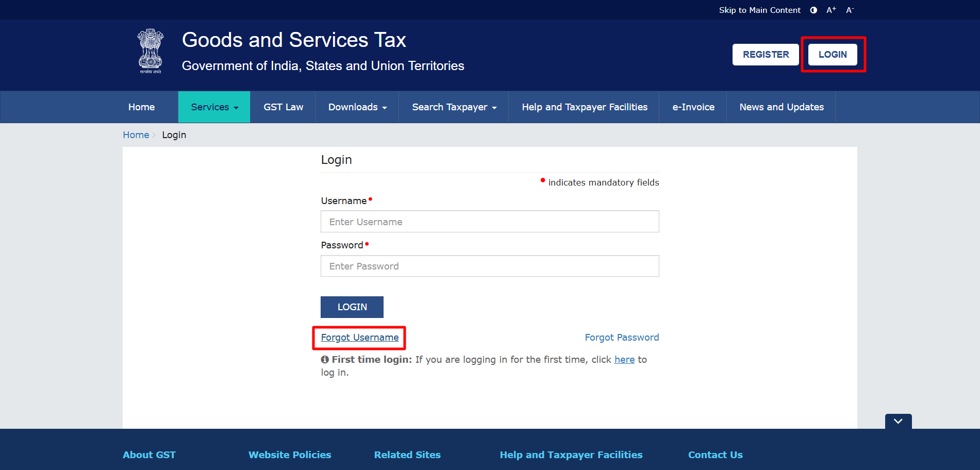Follow the Forgot Username link
The width and height of the screenshot is (980, 470).
(360, 338)
